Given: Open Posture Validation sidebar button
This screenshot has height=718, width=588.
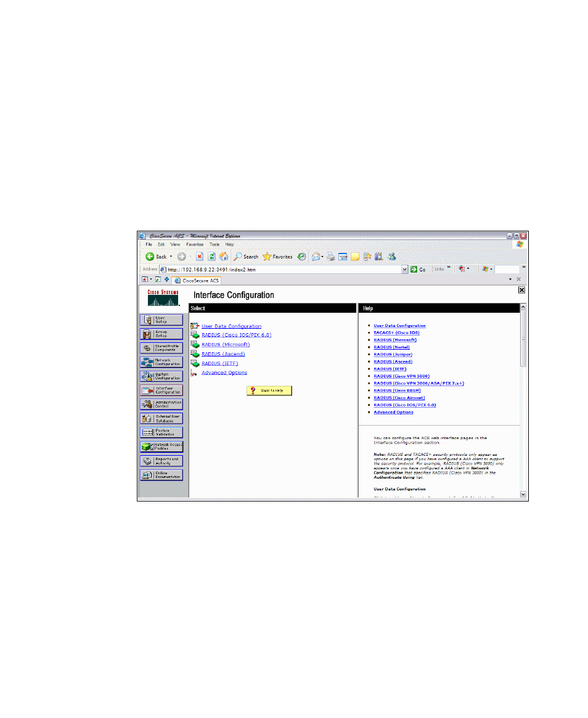Looking at the screenshot, I should (x=161, y=432).
